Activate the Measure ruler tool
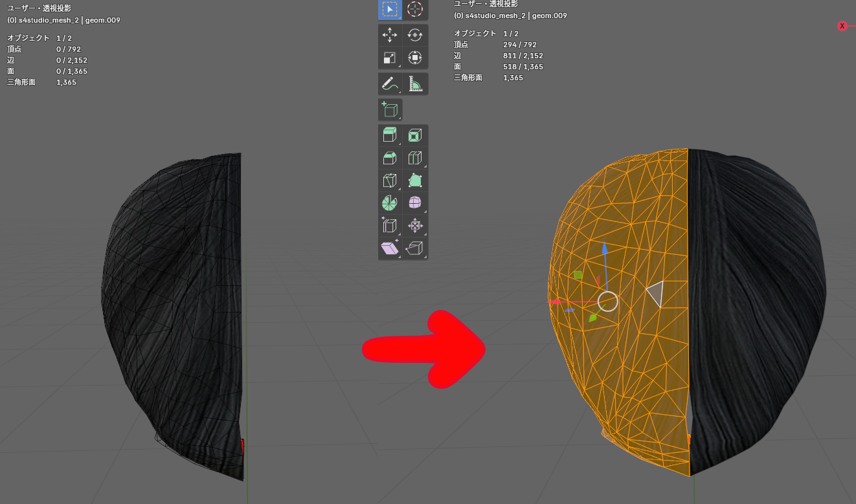The width and height of the screenshot is (856, 504). pyautogui.click(x=415, y=83)
